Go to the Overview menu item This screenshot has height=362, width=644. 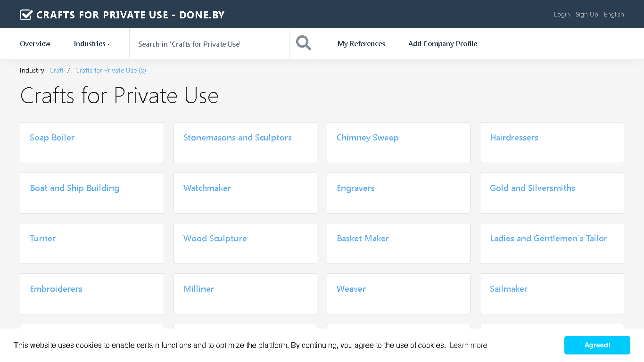35,44
